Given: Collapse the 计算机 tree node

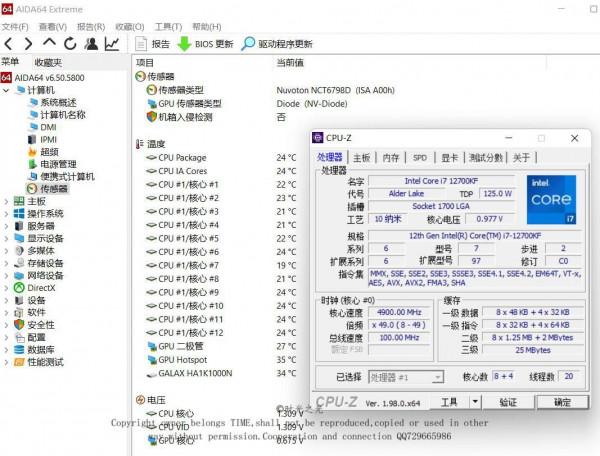Looking at the screenshot, I should pyautogui.click(x=6, y=91).
